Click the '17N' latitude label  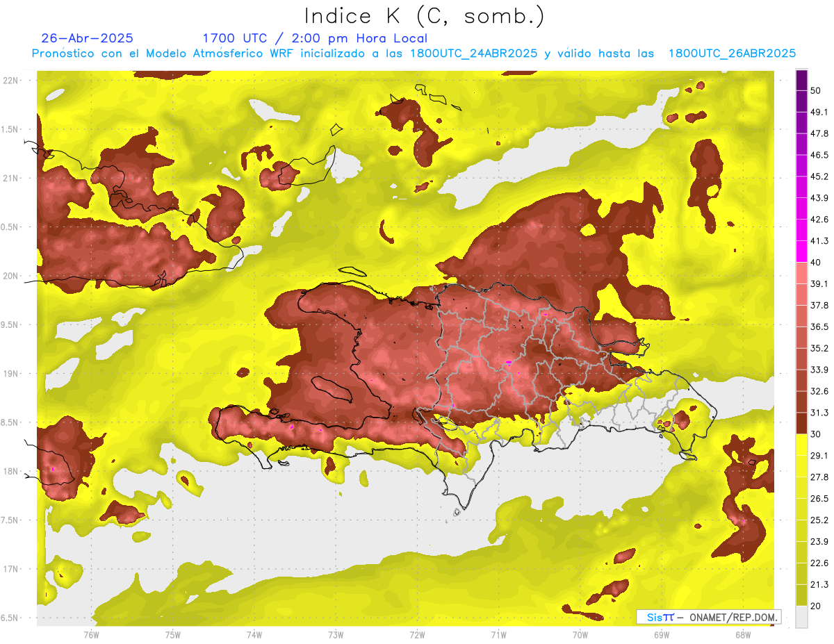[x=11, y=569]
